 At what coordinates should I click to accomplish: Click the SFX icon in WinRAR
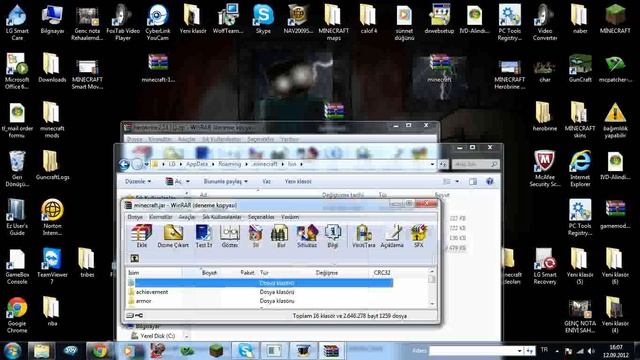(x=419, y=236)
